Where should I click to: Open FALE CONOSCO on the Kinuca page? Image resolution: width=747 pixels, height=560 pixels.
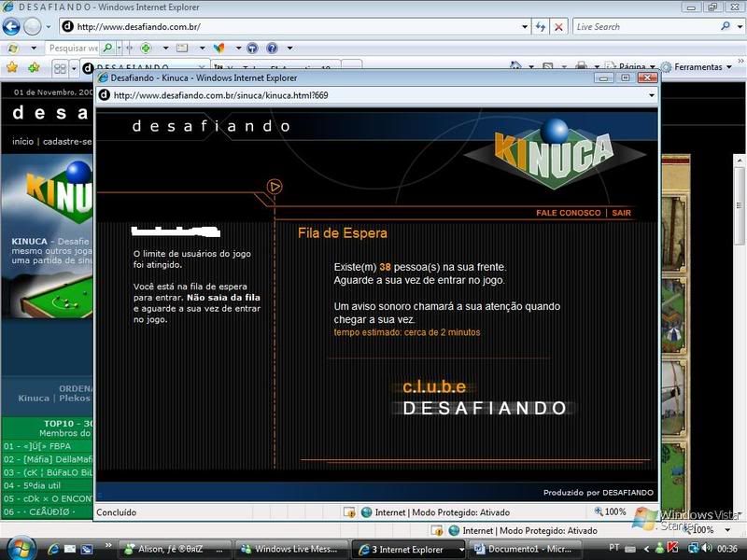568,213
